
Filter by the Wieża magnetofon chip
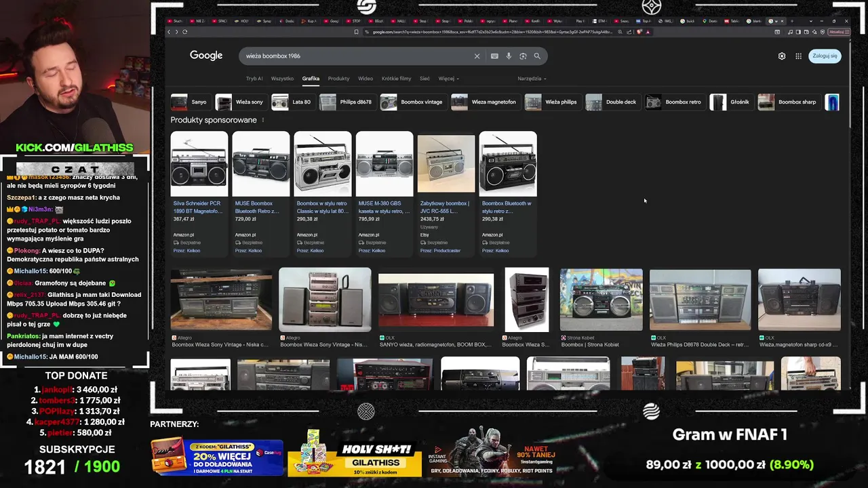click(485, 102)
